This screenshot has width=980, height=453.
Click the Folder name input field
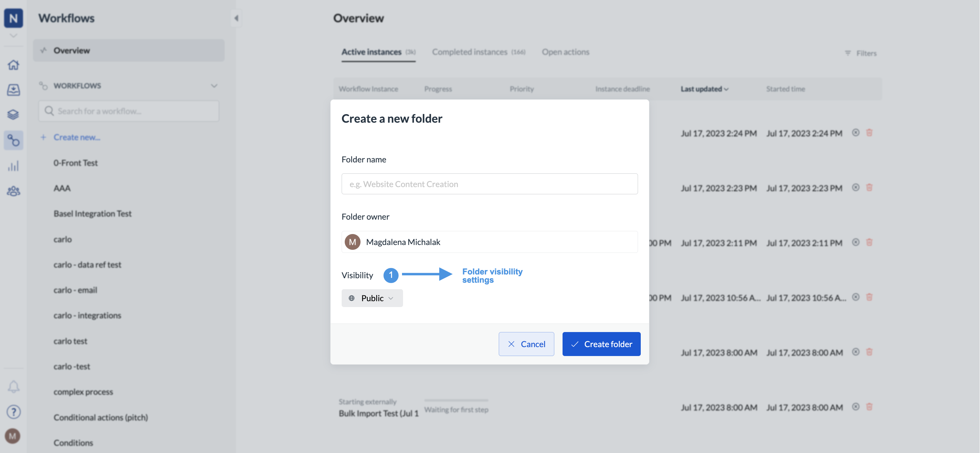(x=489, y=184)
